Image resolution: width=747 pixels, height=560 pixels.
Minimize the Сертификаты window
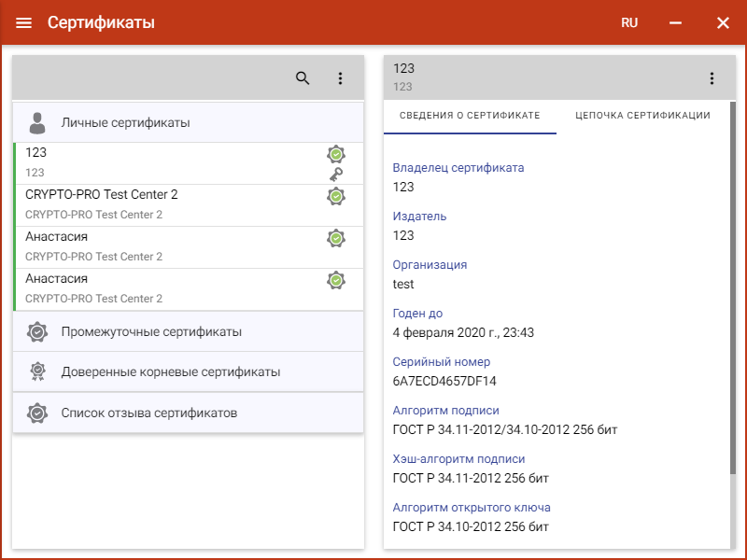click(676, 22)
